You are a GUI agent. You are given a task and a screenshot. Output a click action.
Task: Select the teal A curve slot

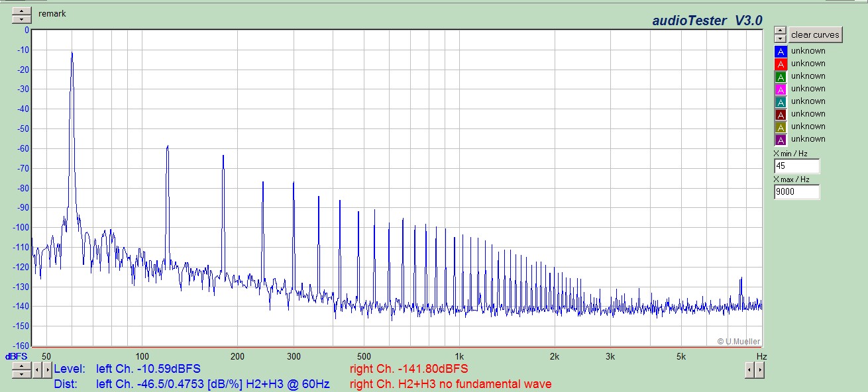(x=781, y=101)
